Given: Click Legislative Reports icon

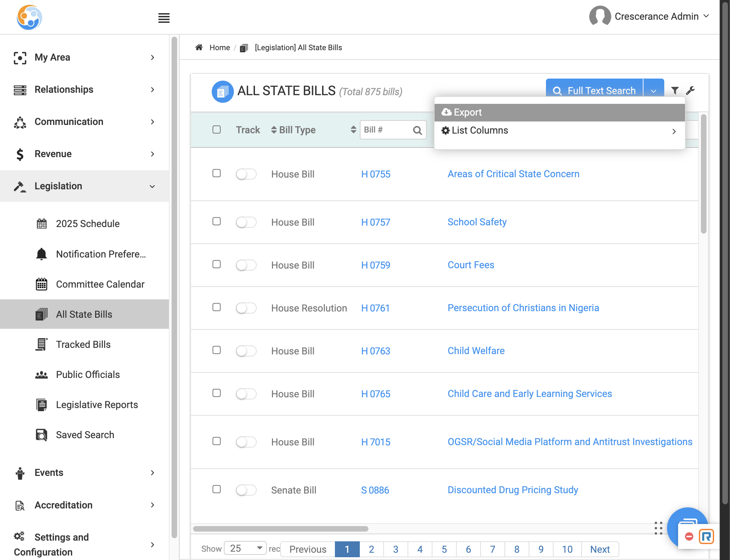Looking at the screenshot, I should pos(42,405).
